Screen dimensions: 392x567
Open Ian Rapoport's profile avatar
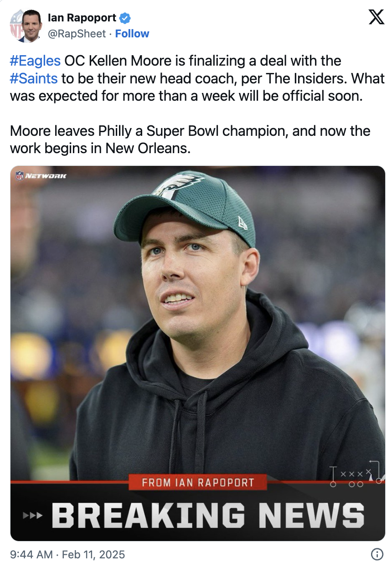pyautogui.click(x=26, y=26)
